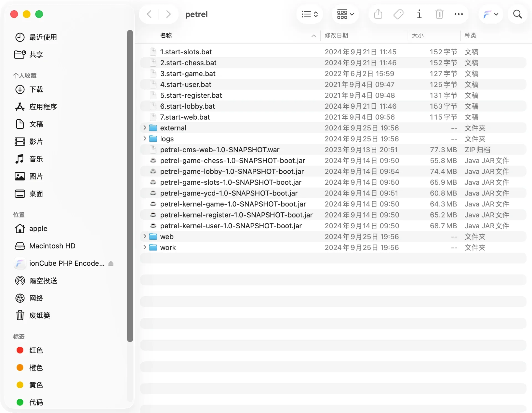Select the 桌面 sidebar icon

pos(20,194)
